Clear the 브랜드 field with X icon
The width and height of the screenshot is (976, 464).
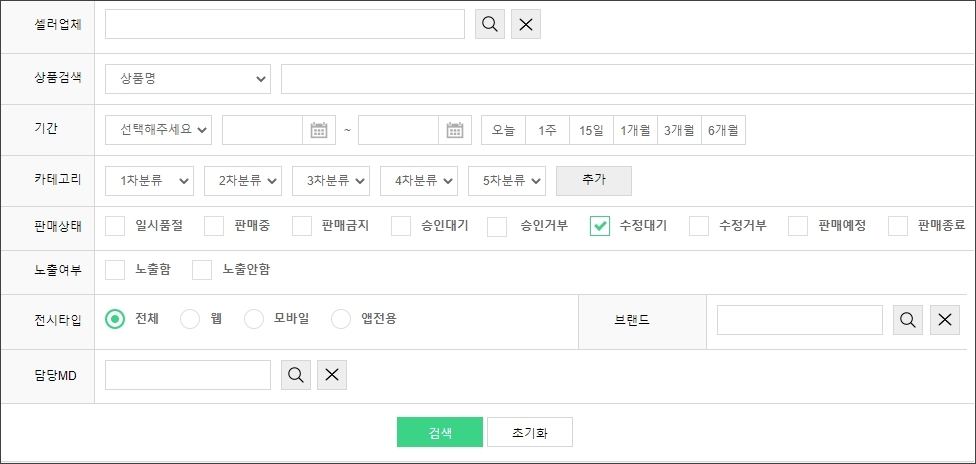pos(945,320)
